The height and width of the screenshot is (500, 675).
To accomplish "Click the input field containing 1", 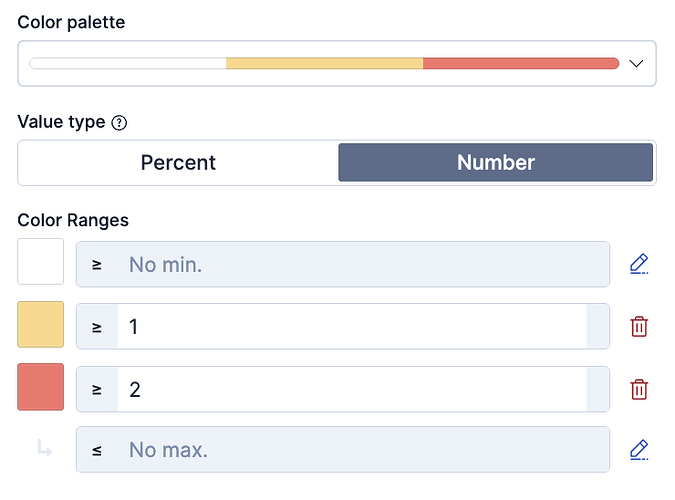I will coord(351,326).
